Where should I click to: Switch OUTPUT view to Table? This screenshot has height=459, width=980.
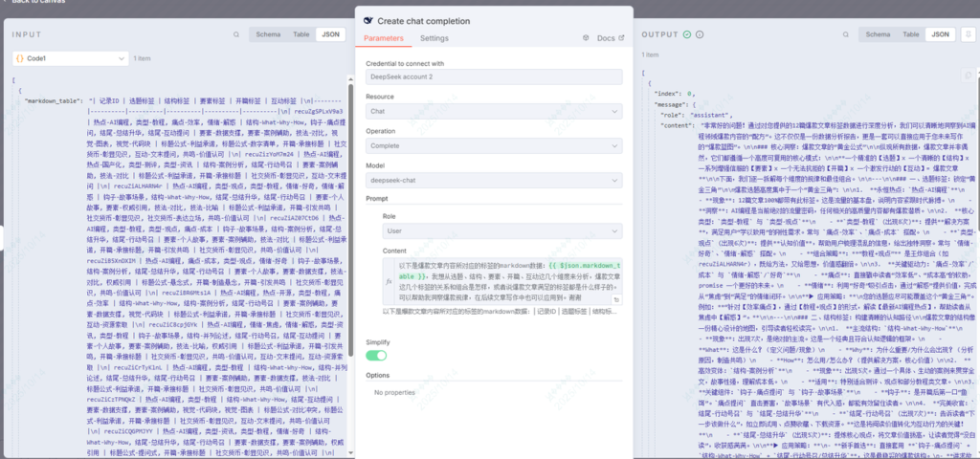909,34
